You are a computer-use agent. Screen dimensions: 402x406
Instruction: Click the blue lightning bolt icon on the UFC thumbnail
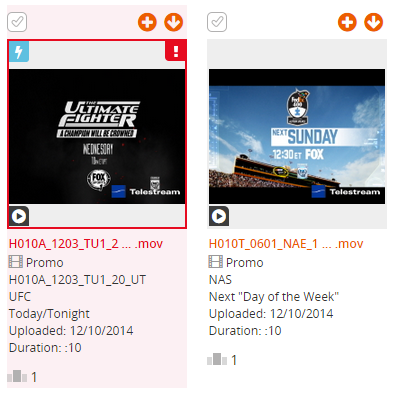pos(19,51)
